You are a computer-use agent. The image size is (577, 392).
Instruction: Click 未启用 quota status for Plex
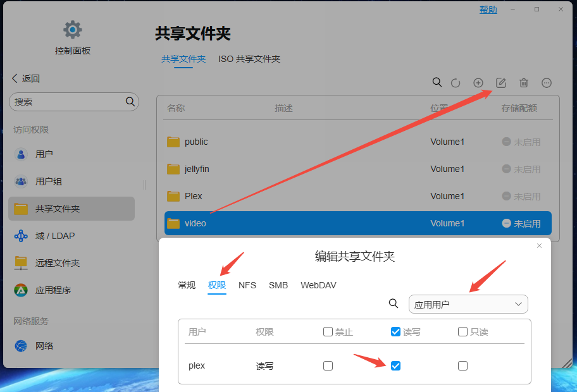521,197
